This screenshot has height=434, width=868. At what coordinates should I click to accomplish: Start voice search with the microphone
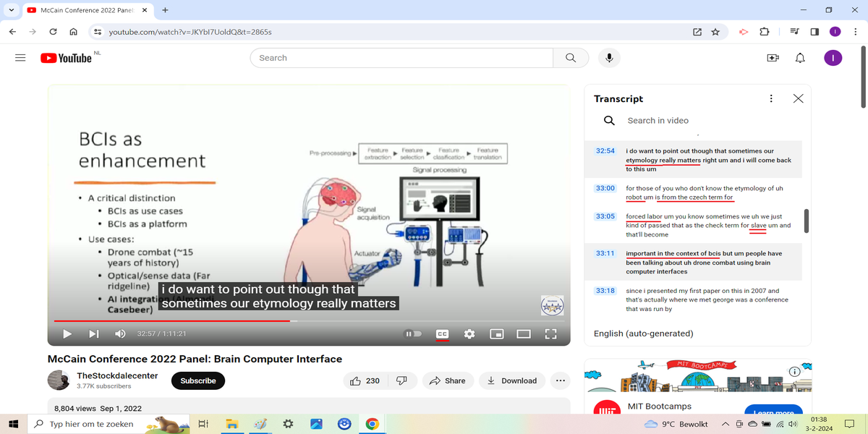[x=610, y=58]
